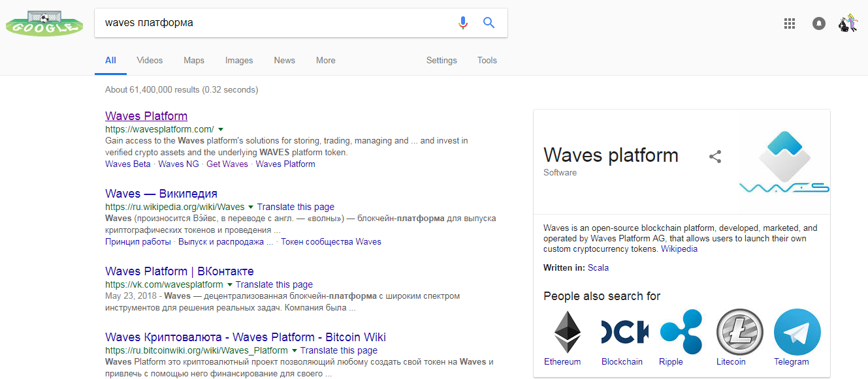Open search Settings
868x379 pixels.
(x=442, y=60)
